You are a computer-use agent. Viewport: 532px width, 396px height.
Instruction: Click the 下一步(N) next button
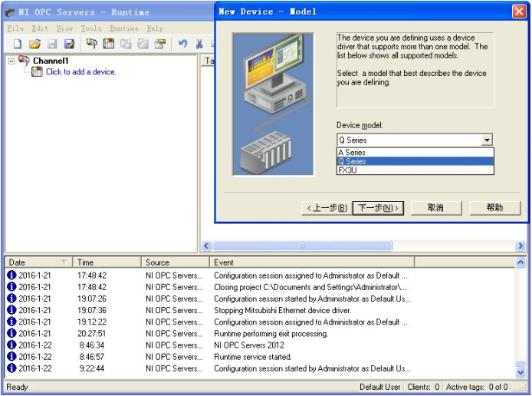[x=379, y=208]
